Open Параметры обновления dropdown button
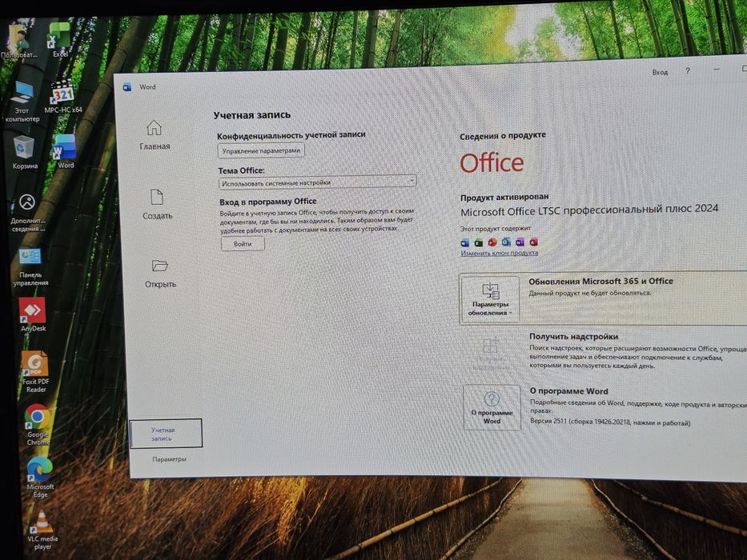 point(489,301)
